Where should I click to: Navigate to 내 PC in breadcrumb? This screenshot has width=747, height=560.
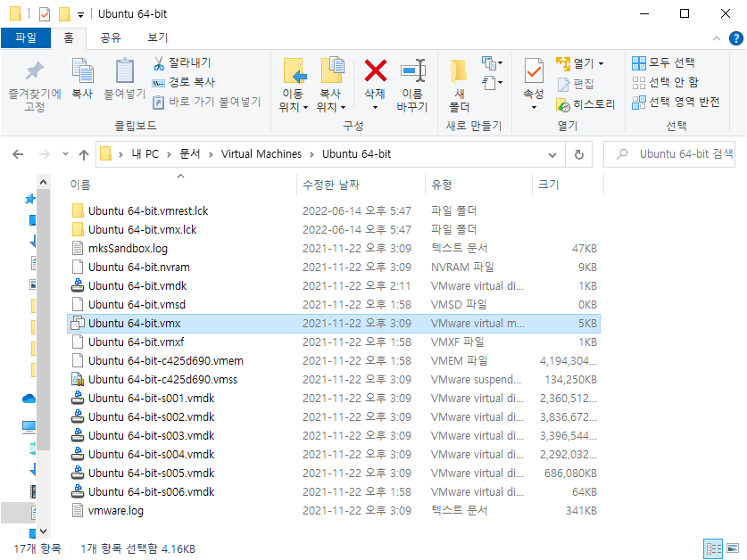pos(145,153)
